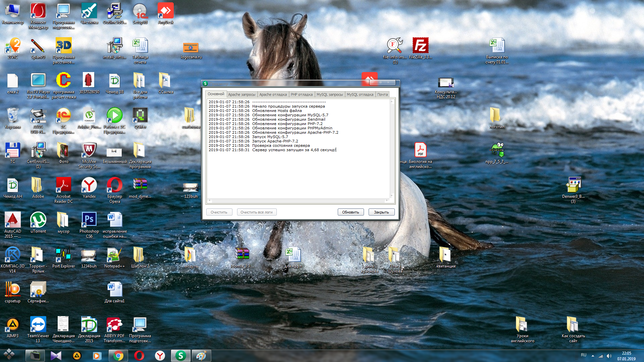Click the log's horizontal scrollbar

[298, 200]
